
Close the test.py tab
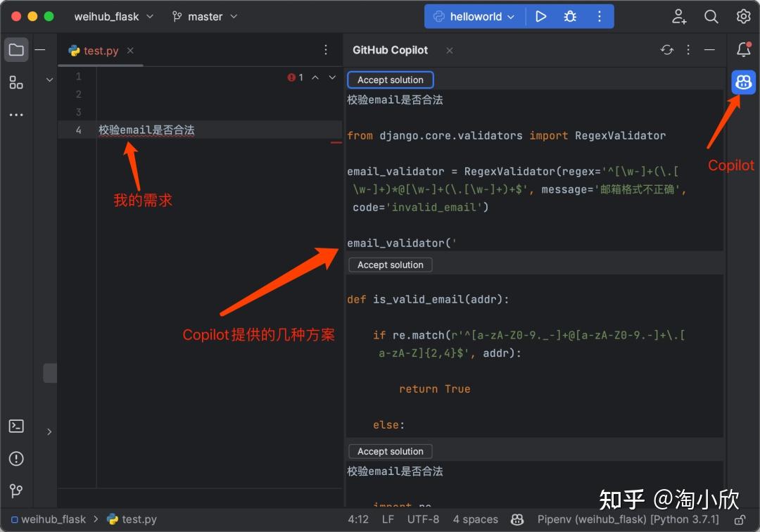(130, 51)
